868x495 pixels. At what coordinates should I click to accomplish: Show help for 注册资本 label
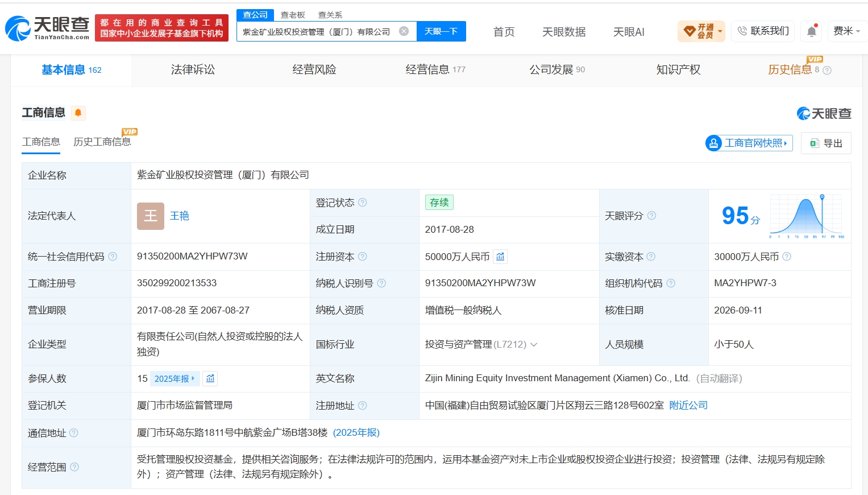pos(363,257)
